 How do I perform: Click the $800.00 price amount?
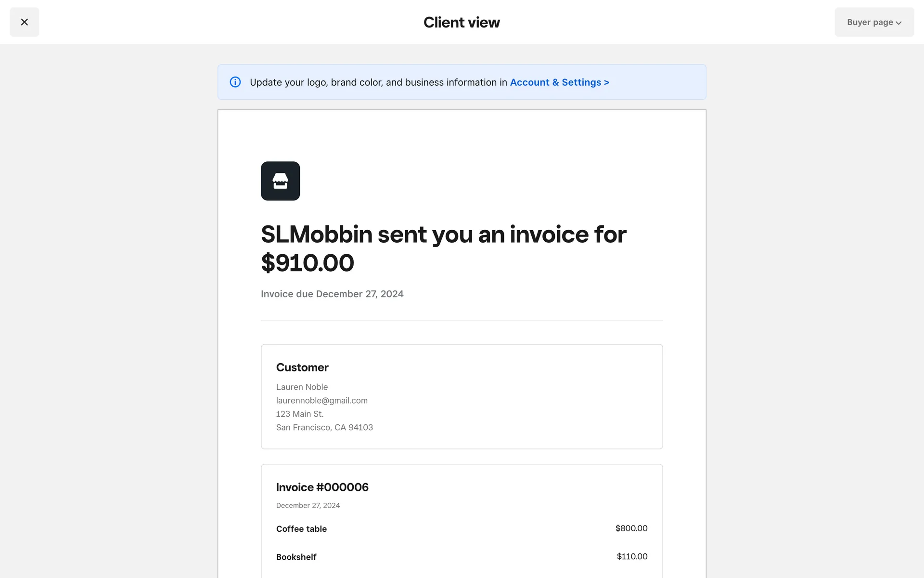[631, 528]
